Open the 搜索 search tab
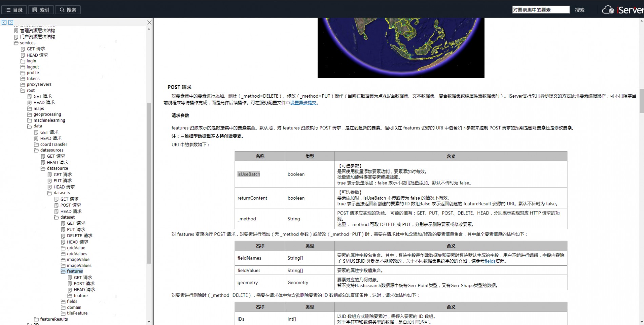The image size is (644, 325). coord(68,10)
